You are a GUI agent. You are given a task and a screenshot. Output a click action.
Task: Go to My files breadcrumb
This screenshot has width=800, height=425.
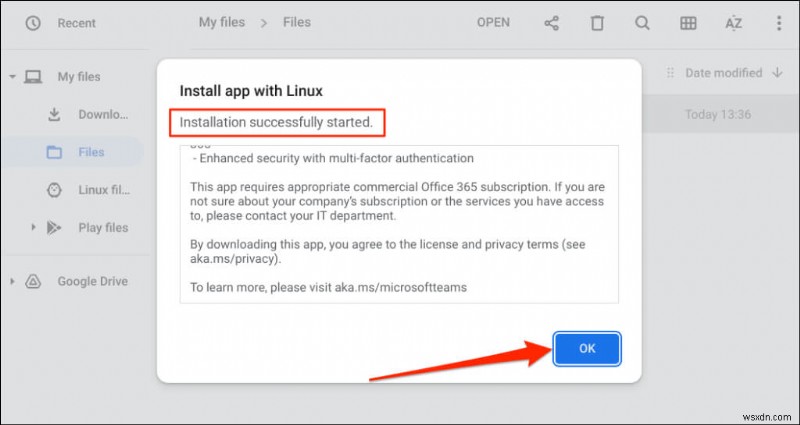click(222, 22)
